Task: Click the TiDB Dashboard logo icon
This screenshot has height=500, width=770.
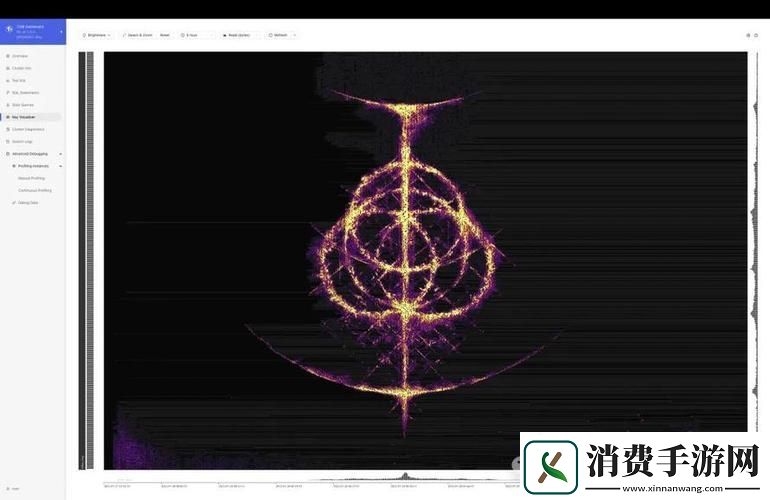Action: [x=9, y=29]
